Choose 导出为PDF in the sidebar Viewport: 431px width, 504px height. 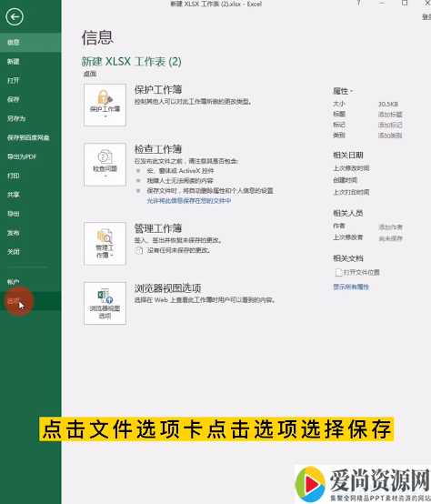pos(31,156)
